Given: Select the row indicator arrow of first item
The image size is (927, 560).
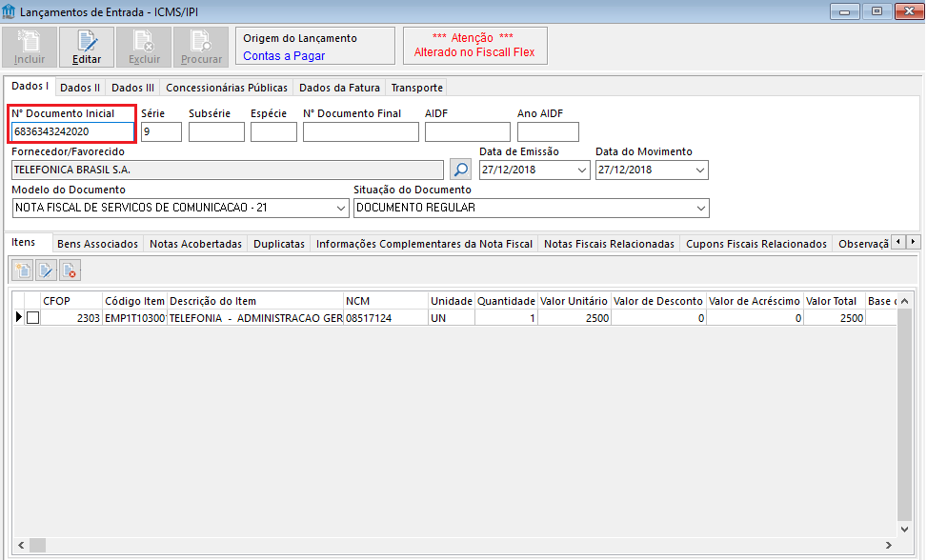Looking at the screenshot, I should pos(18,318).
